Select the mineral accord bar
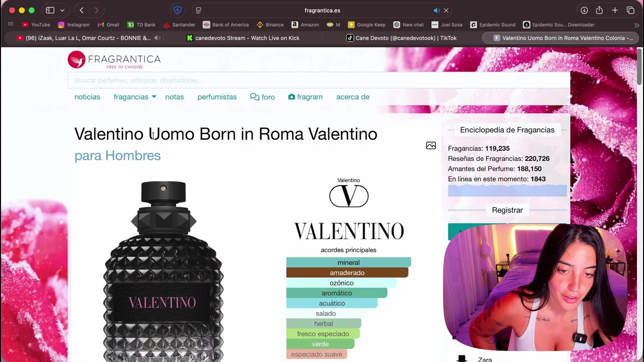 (349, 262)
